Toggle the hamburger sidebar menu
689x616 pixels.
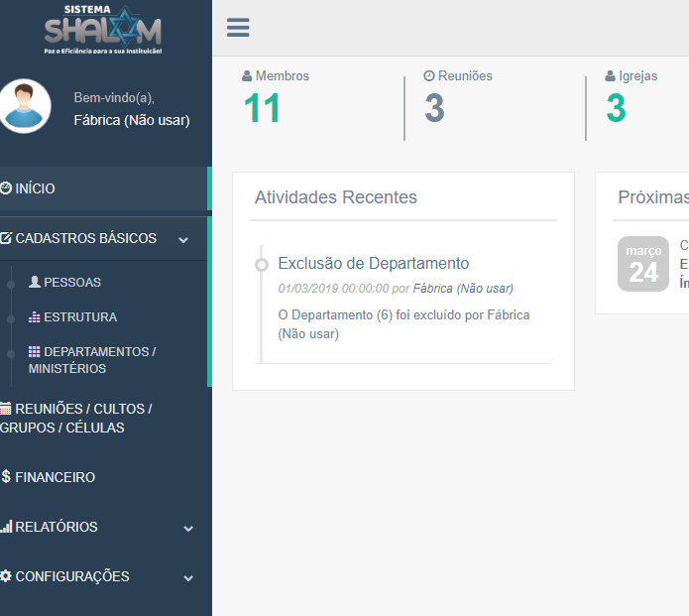click(238, 28)
